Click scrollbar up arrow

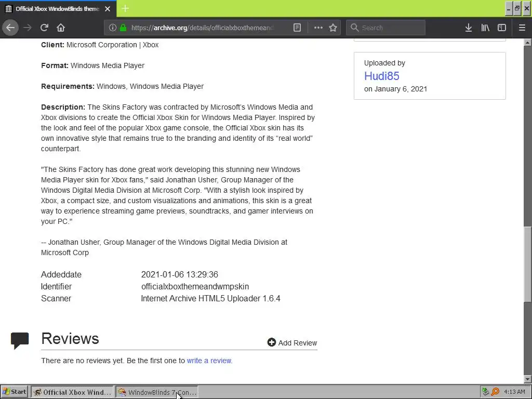coord(527,43)
